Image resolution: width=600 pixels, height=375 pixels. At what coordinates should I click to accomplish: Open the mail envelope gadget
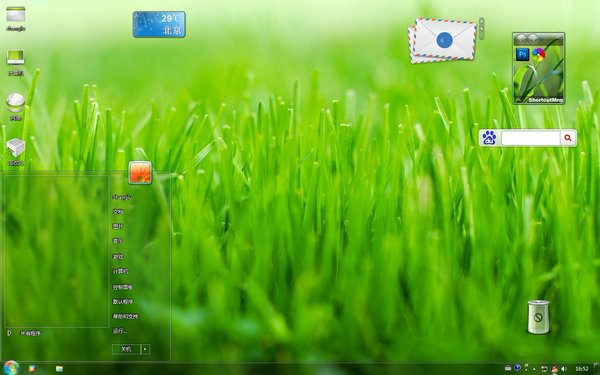click(x=442, y=40)
